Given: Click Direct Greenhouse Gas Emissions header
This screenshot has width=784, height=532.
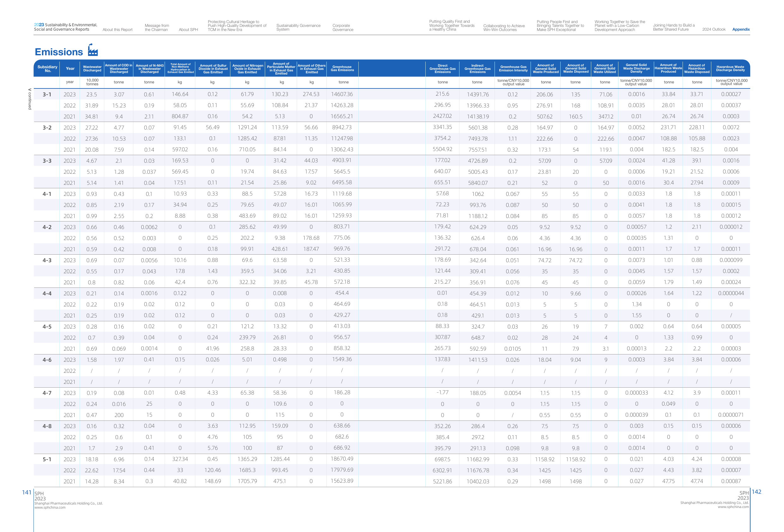Looking at the screenshot, I should coord(442,69).
